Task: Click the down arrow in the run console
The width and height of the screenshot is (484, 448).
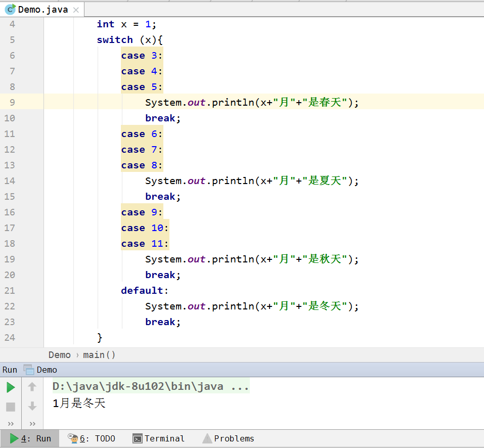Action: click(x=32, y=406)
